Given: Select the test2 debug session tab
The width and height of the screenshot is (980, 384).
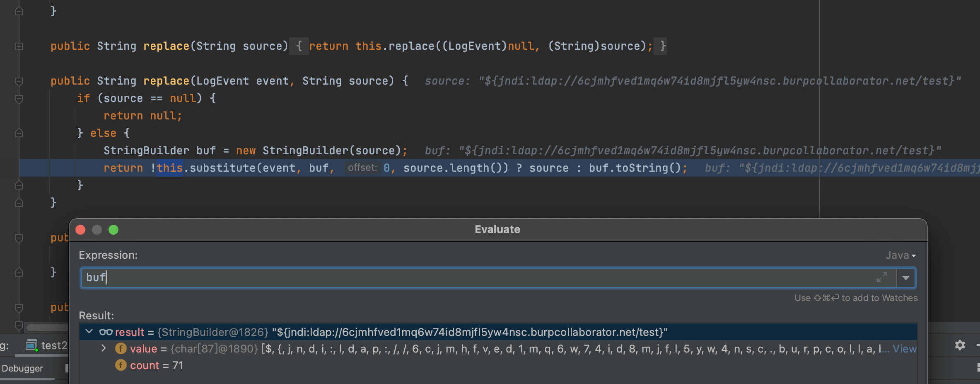Looking at the screenshot, I should (46, 345).
